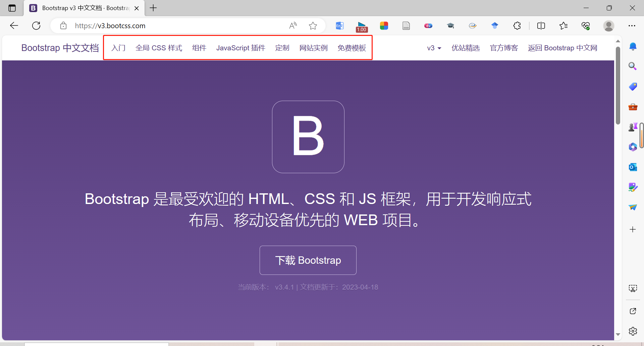Open the 官方博客 link
This screenshot has height=346, width=644.
point(503,48)
